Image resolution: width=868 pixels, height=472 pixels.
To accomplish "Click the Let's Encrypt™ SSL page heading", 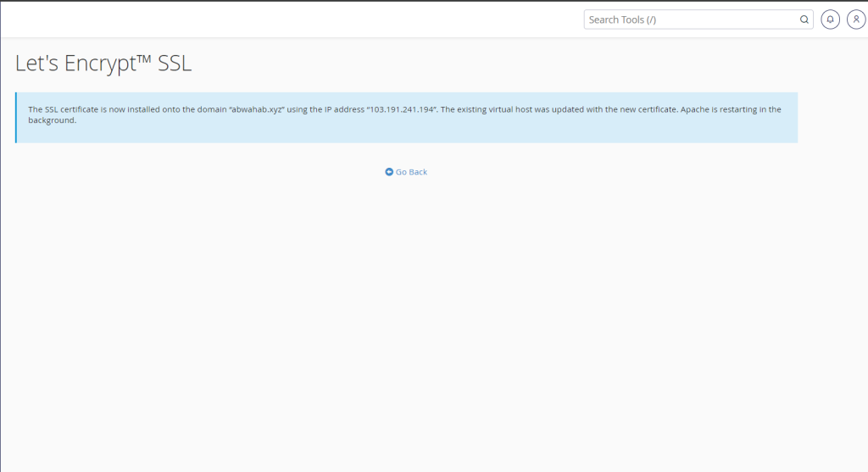I will point(103,64).
